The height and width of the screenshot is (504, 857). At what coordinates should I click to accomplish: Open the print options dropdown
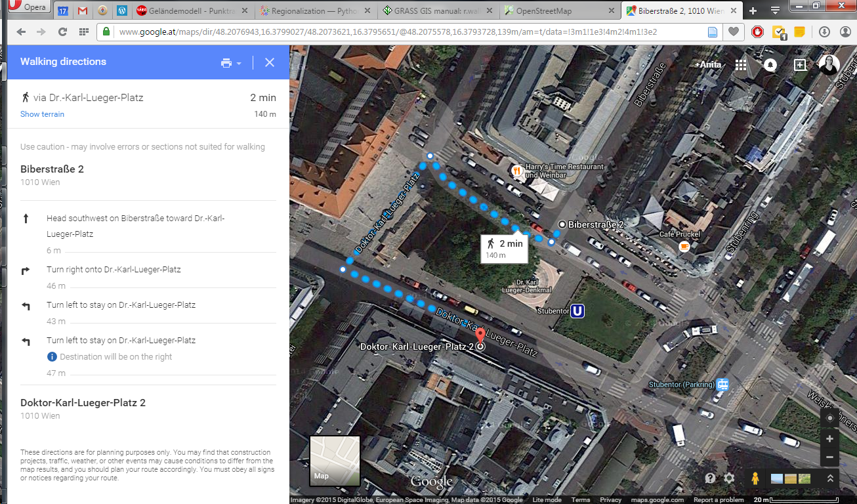tap(231, 63)
